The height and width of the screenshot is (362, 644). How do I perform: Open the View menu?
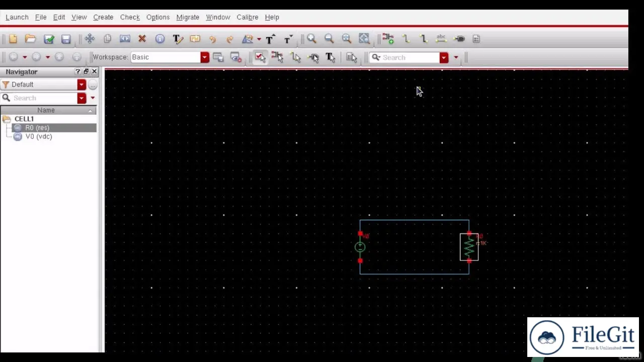(x=79, y=17)
